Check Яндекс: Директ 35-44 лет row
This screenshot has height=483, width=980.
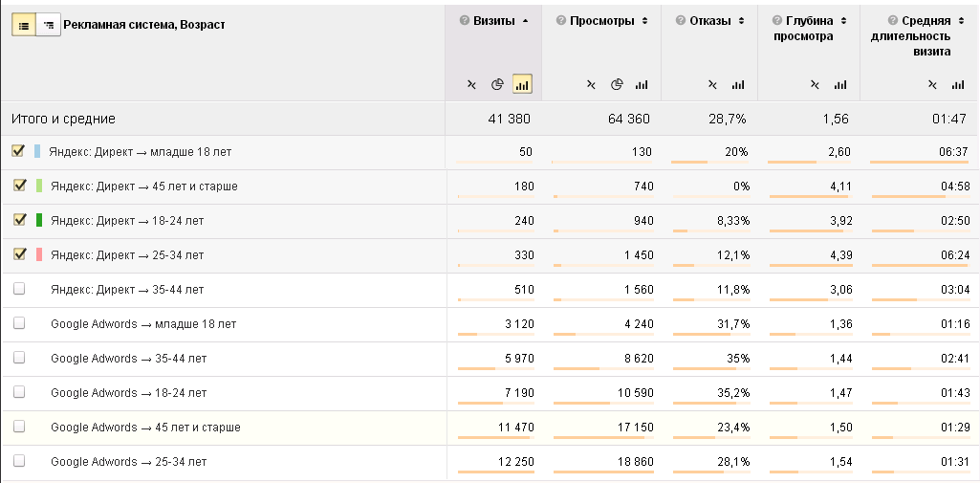[19, 289]
